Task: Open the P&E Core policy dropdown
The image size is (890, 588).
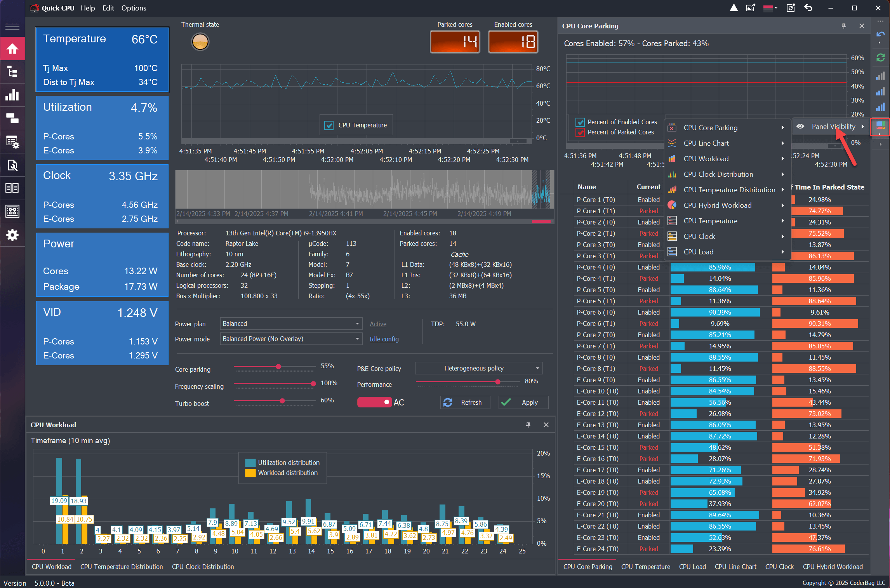Action: [x=479, y=368]
